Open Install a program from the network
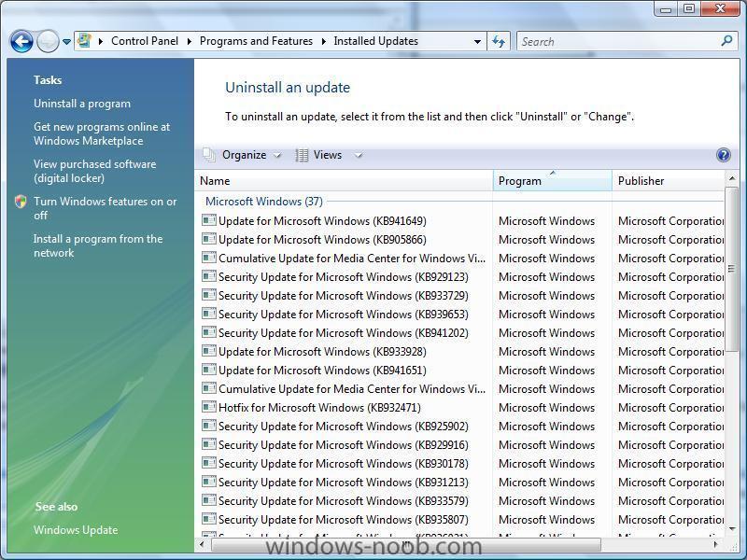The image size is (747, 560). [x=98, y=245]
